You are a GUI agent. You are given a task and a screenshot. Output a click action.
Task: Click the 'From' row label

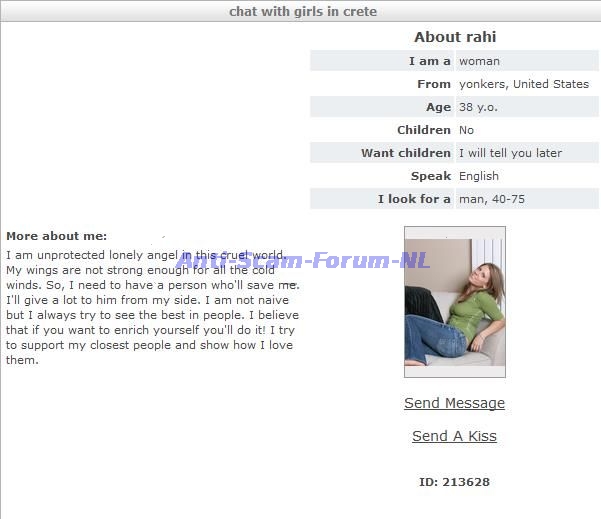434,84
